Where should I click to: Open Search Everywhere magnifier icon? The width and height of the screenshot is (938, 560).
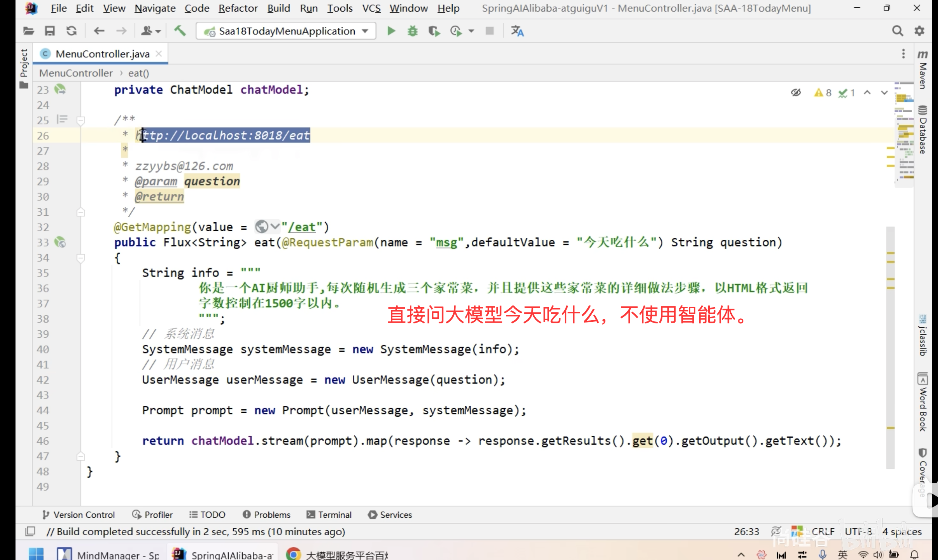tap(897, 31)
